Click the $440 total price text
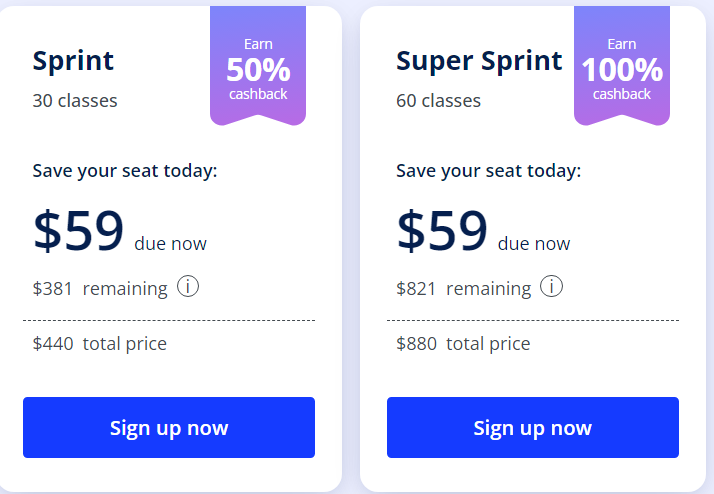This screenshot has width=714, height=494. tap(99, 344)
